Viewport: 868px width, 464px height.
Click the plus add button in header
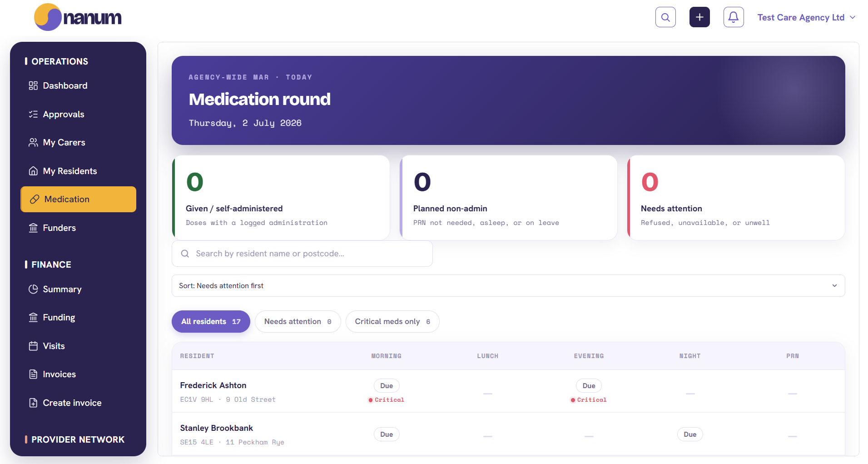[x=699, y=17]
